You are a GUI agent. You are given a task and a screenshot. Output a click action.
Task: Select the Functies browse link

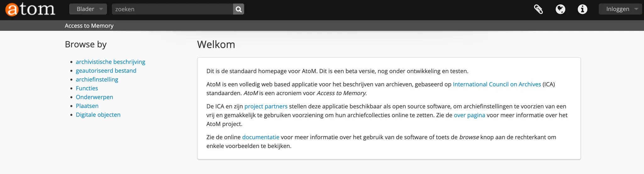pos(87,88)
